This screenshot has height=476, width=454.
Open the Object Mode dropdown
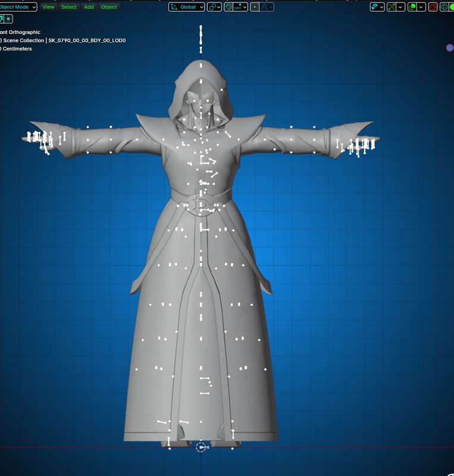point(18,7)
